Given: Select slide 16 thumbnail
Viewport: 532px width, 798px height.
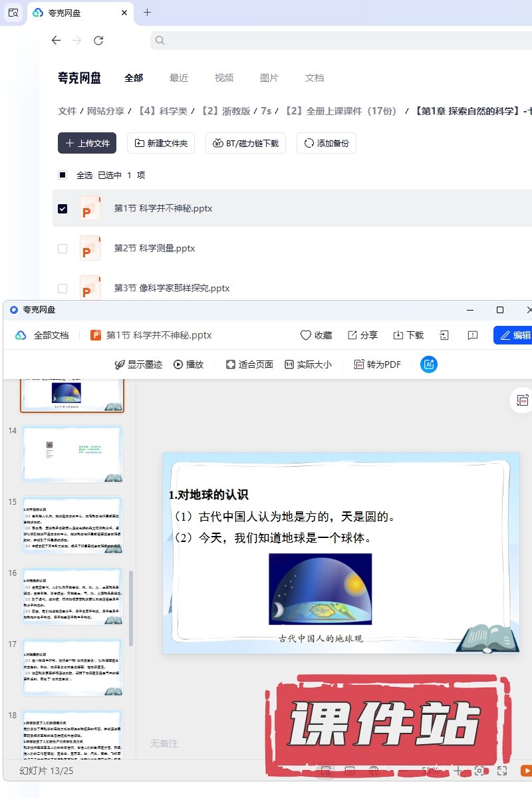Looking at the screenshot, I should click(x=72, y=597).
